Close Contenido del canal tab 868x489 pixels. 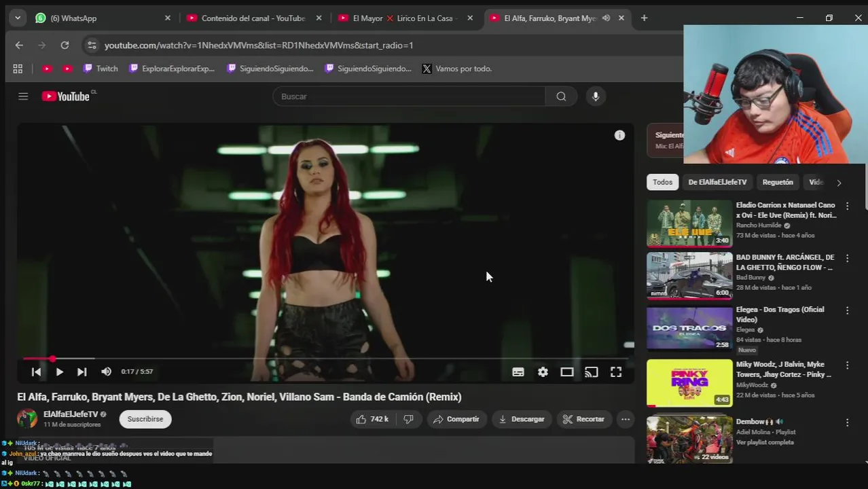[319, 18]
